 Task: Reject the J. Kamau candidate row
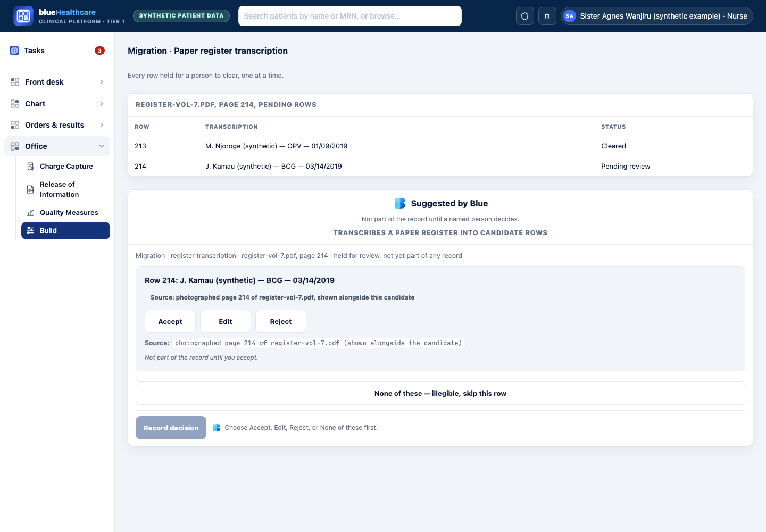click(281, 321)
